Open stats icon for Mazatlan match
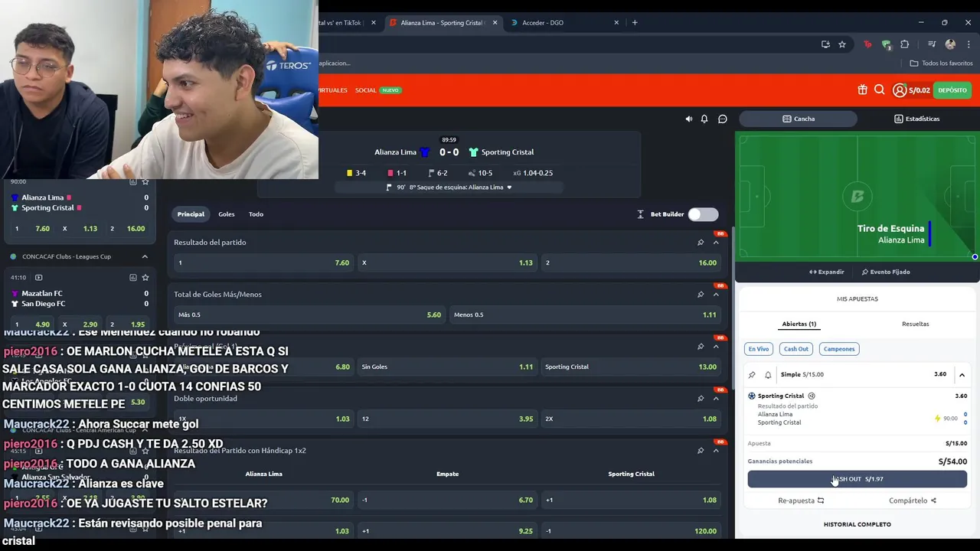This screenshot has height=551, width=980. click(x=132, y=277)
